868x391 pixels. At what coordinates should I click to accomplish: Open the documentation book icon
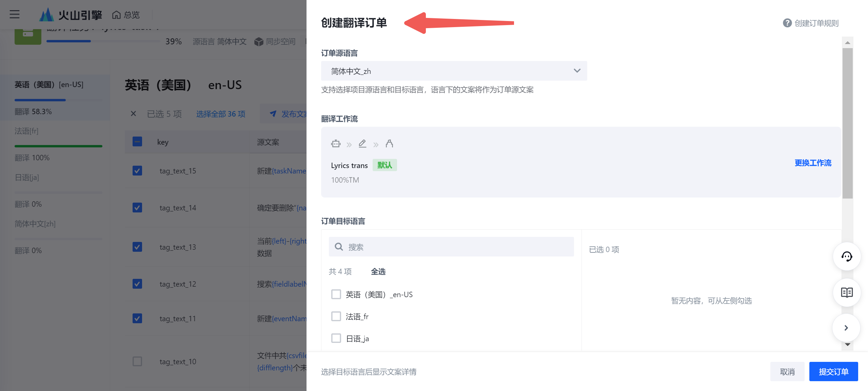point(847,292)
